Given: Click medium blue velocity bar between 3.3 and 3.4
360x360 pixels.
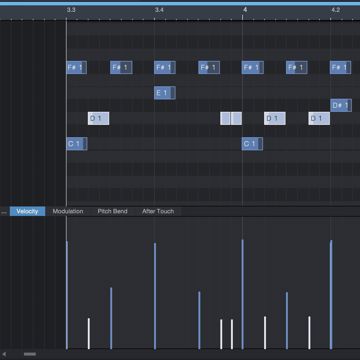Looking at the screenshot, I should [111, 318].
